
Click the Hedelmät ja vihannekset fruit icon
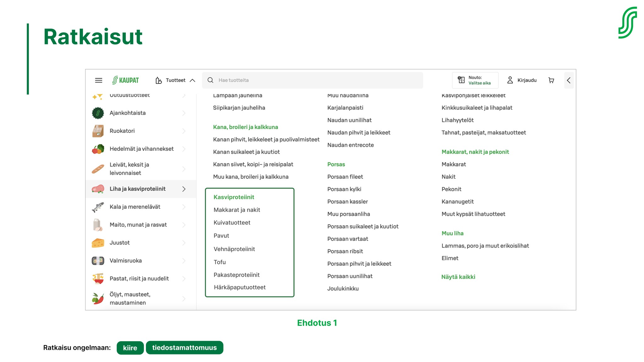pyautogui.click(x=98, y=149)
